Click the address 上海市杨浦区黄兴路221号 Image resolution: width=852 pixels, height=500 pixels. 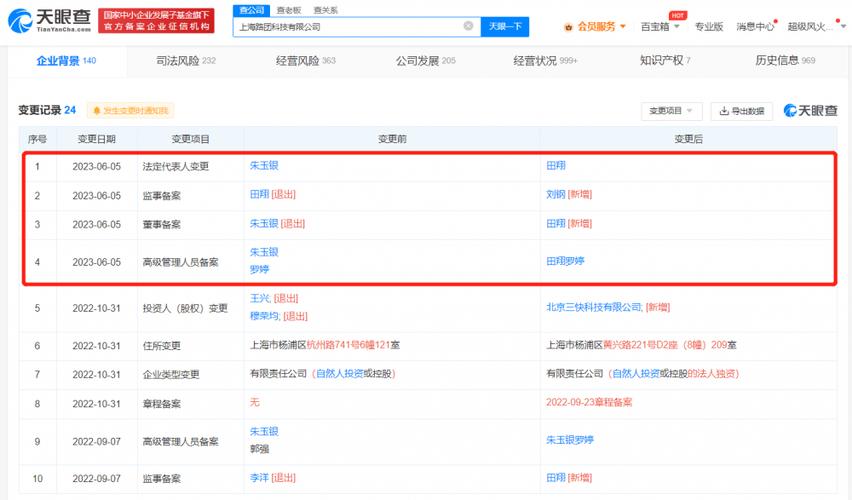pyautogui.click(x=641, y=345)
